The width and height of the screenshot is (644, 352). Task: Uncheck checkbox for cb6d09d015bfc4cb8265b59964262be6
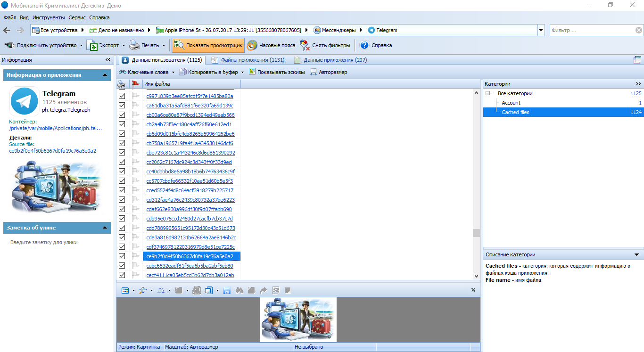[122, 133]
